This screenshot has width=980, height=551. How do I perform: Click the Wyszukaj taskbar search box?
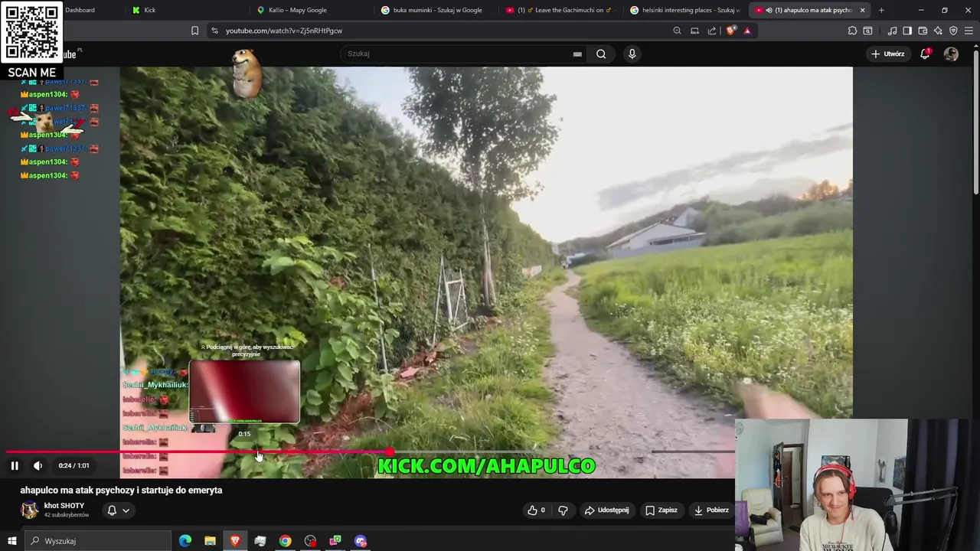(97, 541)
